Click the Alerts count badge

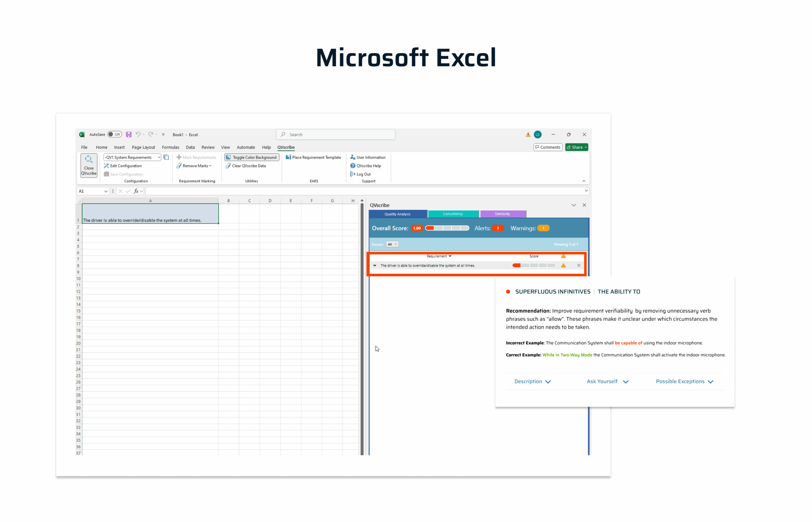(498, 228)
